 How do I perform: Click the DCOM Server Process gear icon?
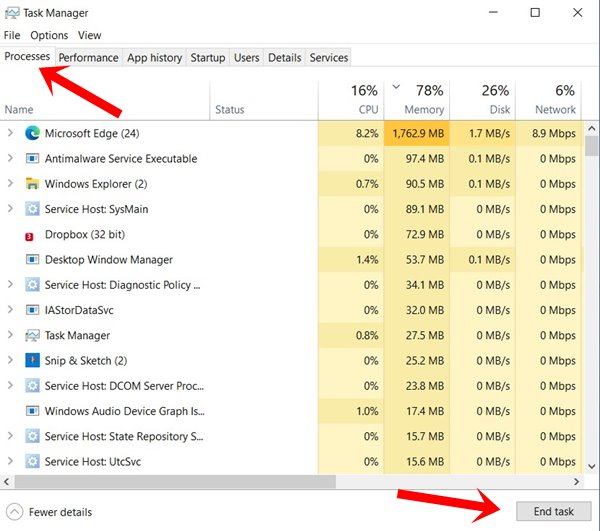(33, 386)
